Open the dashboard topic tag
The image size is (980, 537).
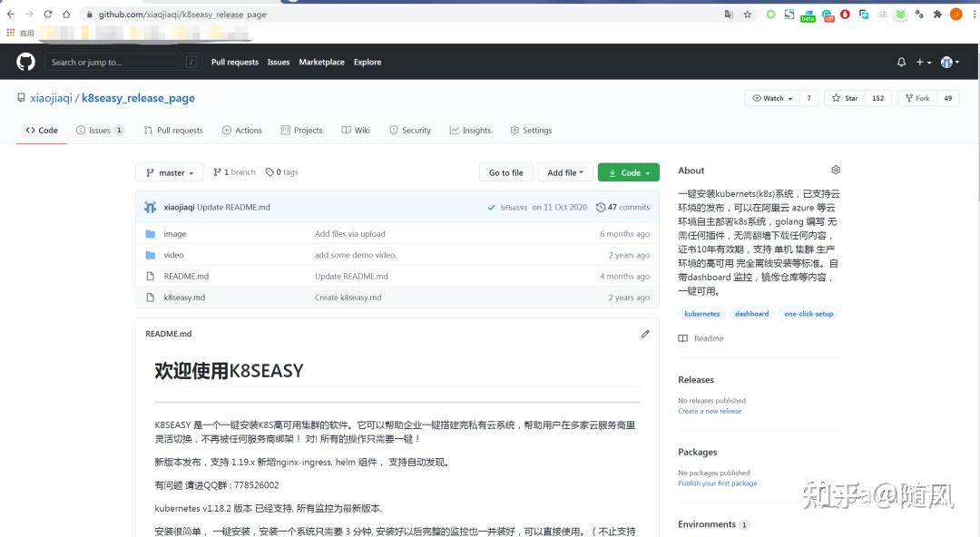pos(752,314)
